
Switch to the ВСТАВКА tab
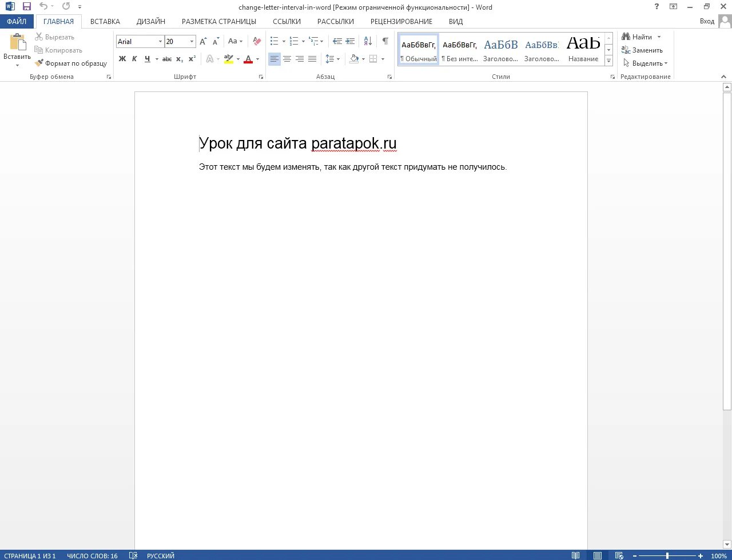click(105, 21)
